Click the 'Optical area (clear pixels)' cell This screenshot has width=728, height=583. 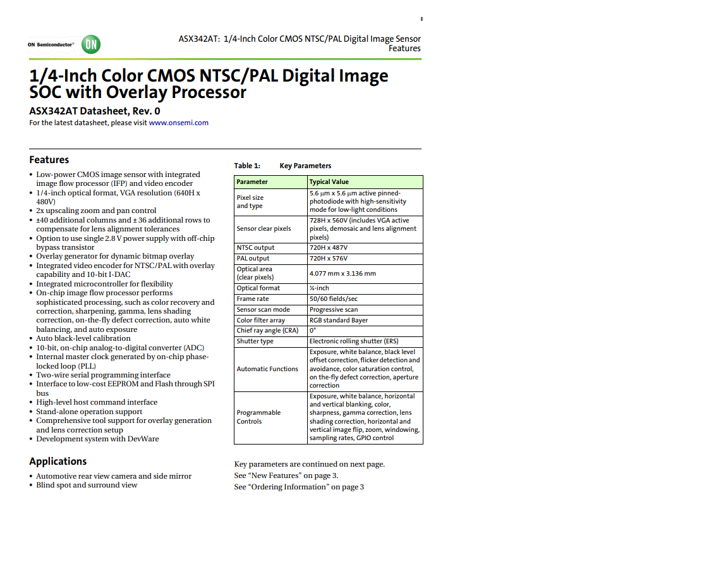270,273
